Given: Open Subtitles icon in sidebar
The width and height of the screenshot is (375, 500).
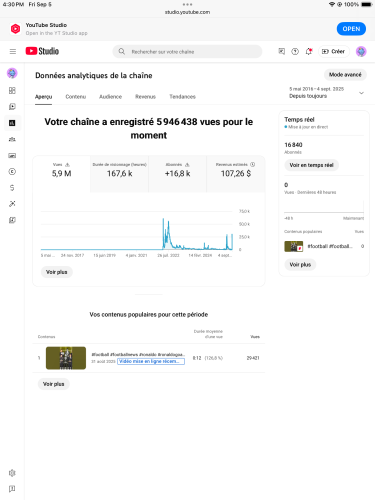Looking at the screenshot, I should coord(12,155).
